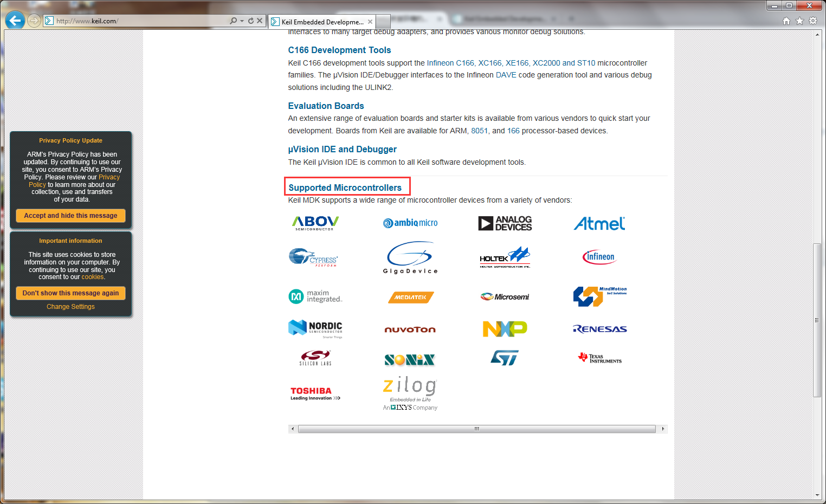
Task: Expand the address bar dropdown arrow
Action: point(242,21)
